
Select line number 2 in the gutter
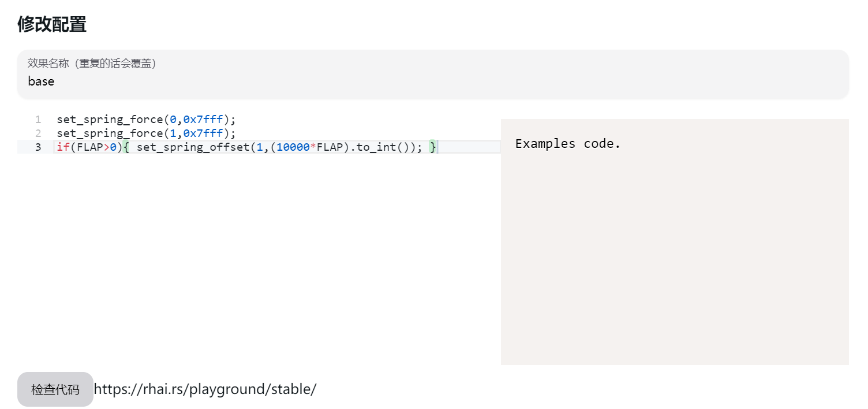[x=38, y=133]
